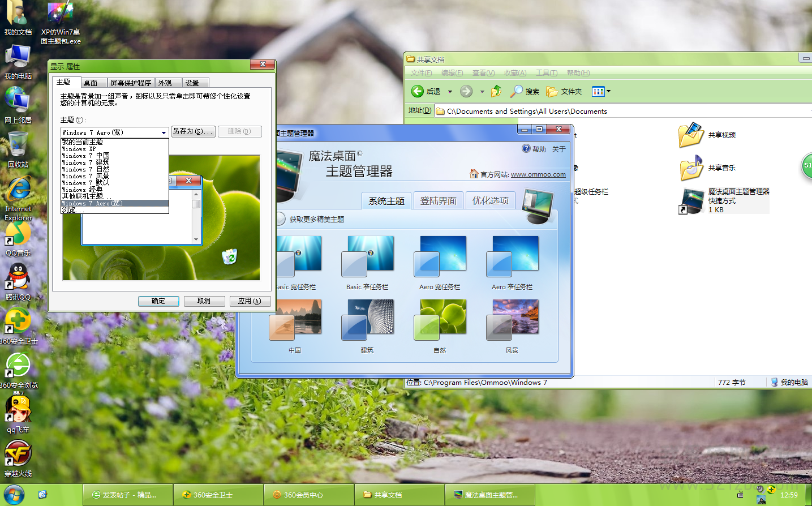
Task: Launch 穿越火线 desktop shortcut
Action: point(18,459)
